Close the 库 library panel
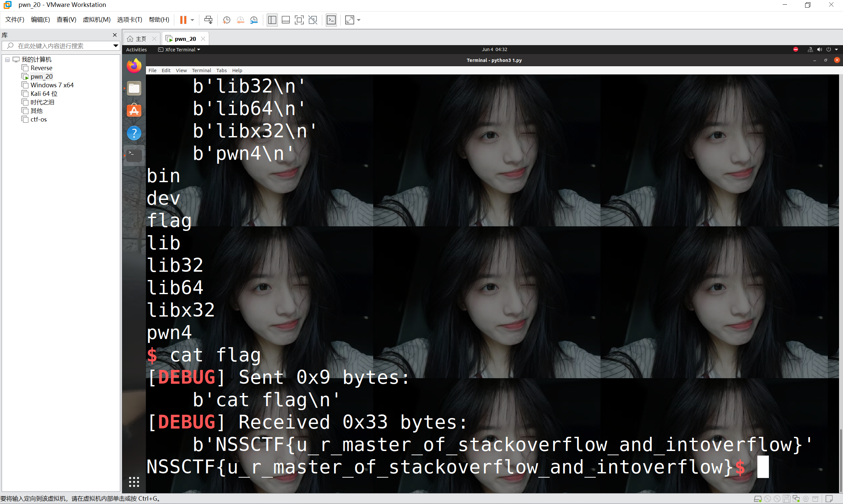This screenshot has width=843, height=504. [115, 35]
